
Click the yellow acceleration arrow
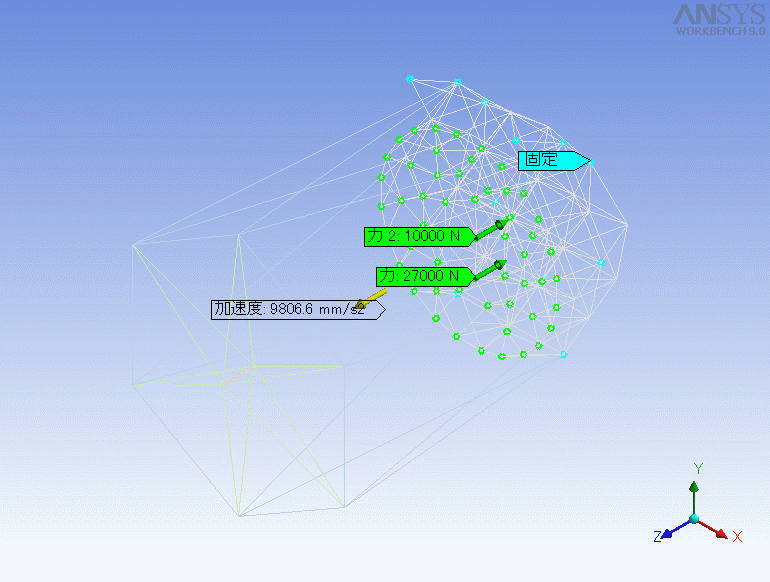pyautogui.click(x=371, y=299)
